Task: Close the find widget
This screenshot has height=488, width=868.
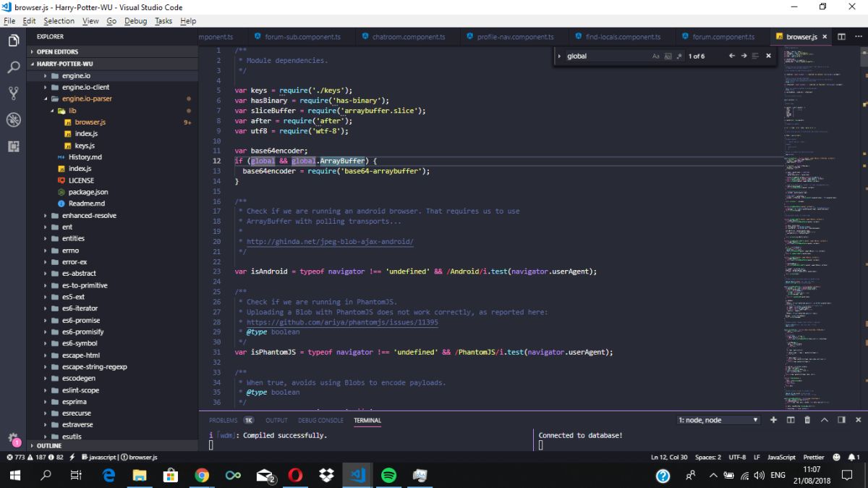Action: pyautogui.click(x=768, y=56)
